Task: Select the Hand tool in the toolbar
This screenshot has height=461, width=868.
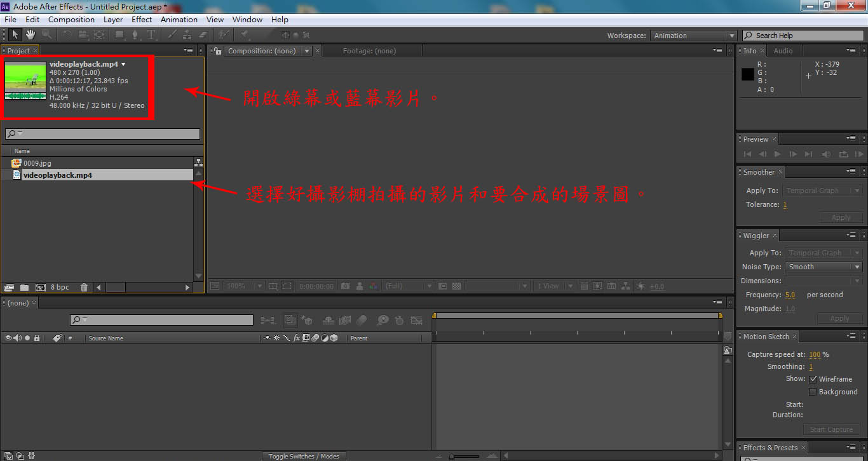Action: pyautogui.click(x=30, y=35)
